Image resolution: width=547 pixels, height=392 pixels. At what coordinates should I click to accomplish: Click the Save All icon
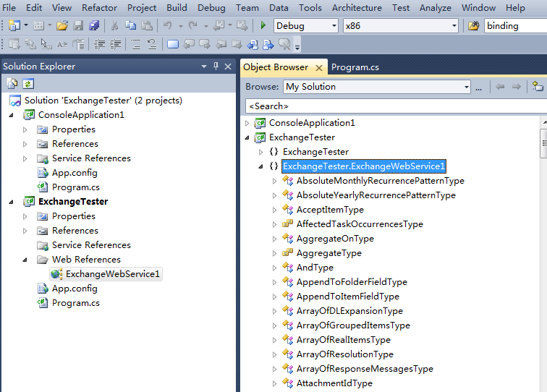pyautogui.click(x=94, y=25)
